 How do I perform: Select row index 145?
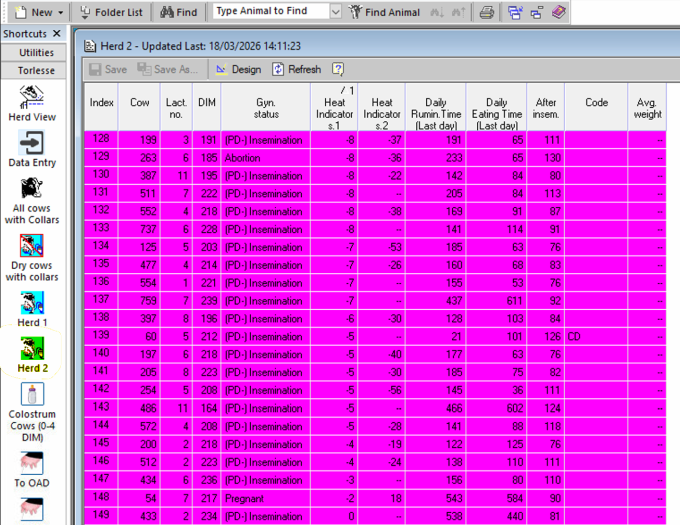pyautogui.click(x=101, y=443)
